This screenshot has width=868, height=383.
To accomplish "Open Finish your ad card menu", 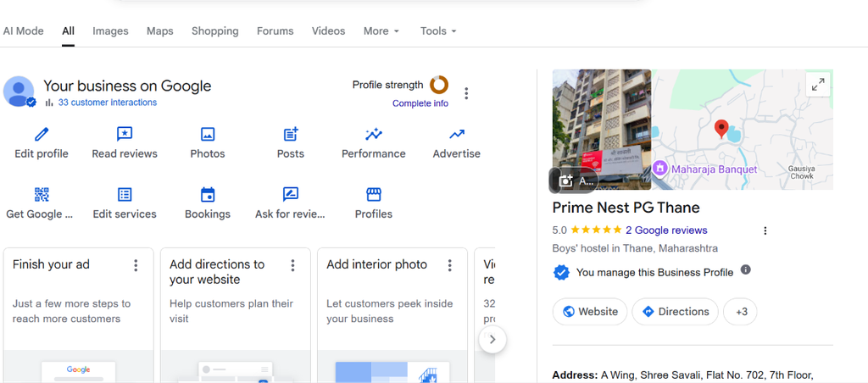I will [x=136, y=266].
